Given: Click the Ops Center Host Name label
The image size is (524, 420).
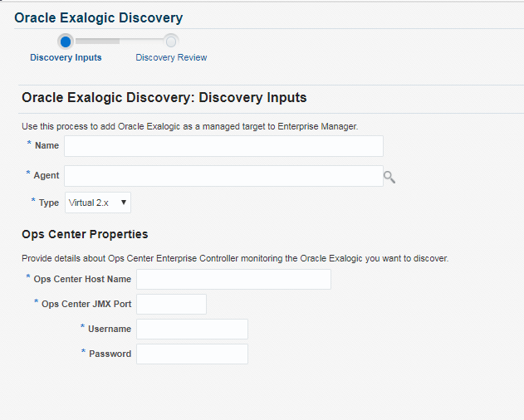Looking at the screenshot, I should 82,279.
